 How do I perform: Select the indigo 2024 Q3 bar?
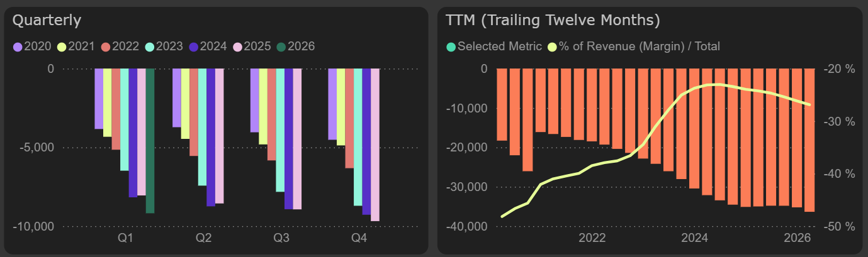(x=288, y=138)
